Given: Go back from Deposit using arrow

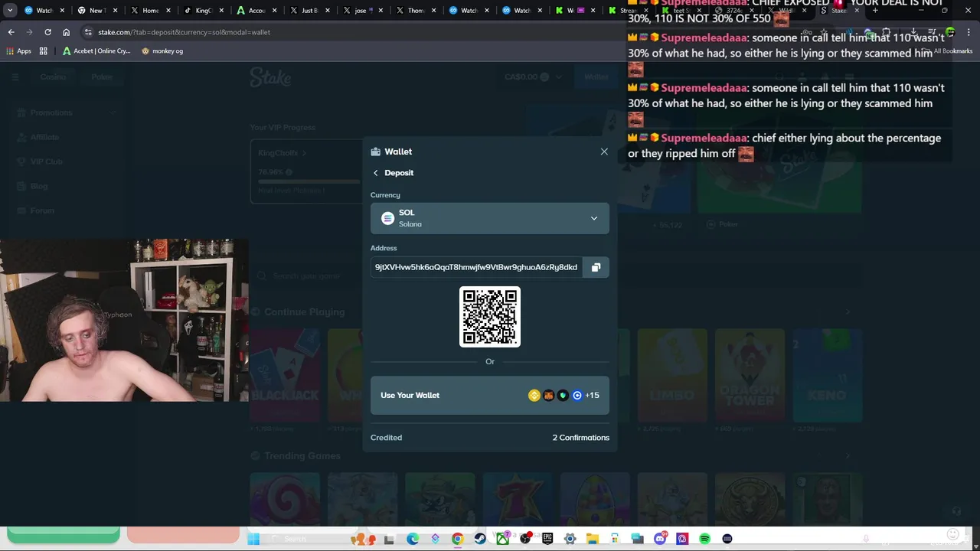Looking at the screenshot, I should pos(375,173).
